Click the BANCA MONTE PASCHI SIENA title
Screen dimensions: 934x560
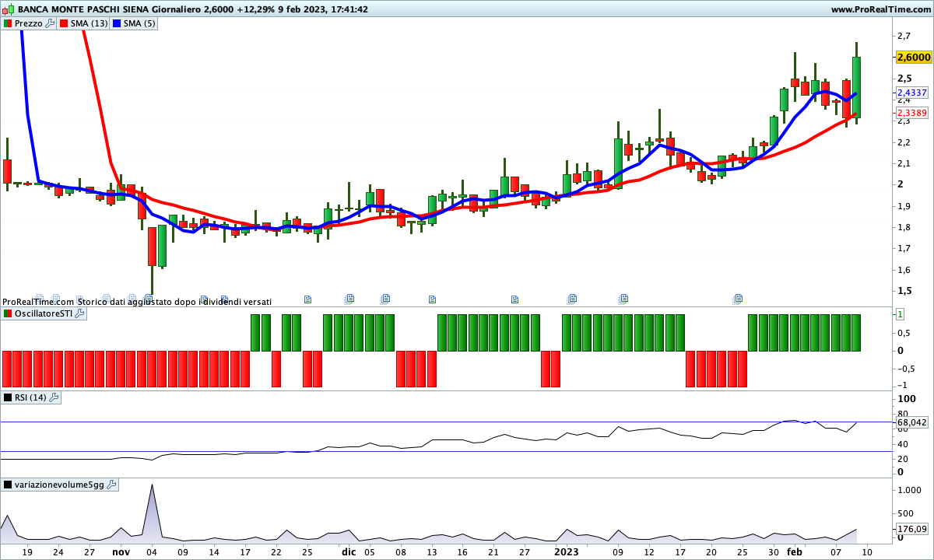click(83, 9)
